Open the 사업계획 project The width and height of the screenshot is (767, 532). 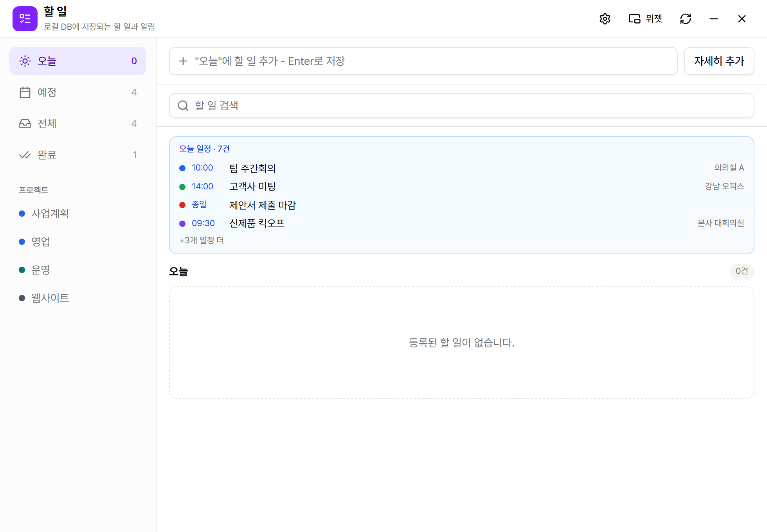[78, 214]
